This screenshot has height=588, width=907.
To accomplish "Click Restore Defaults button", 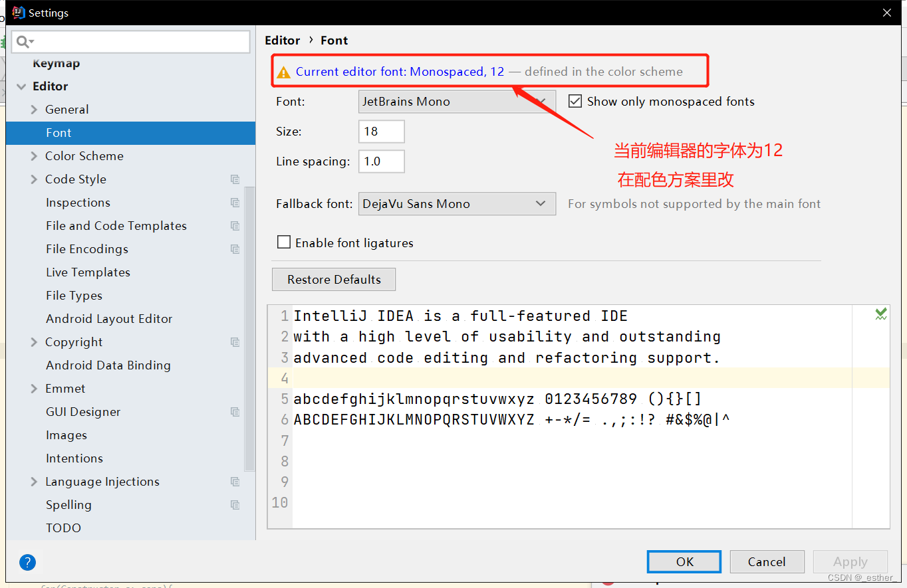I will [x=334, y=279].
